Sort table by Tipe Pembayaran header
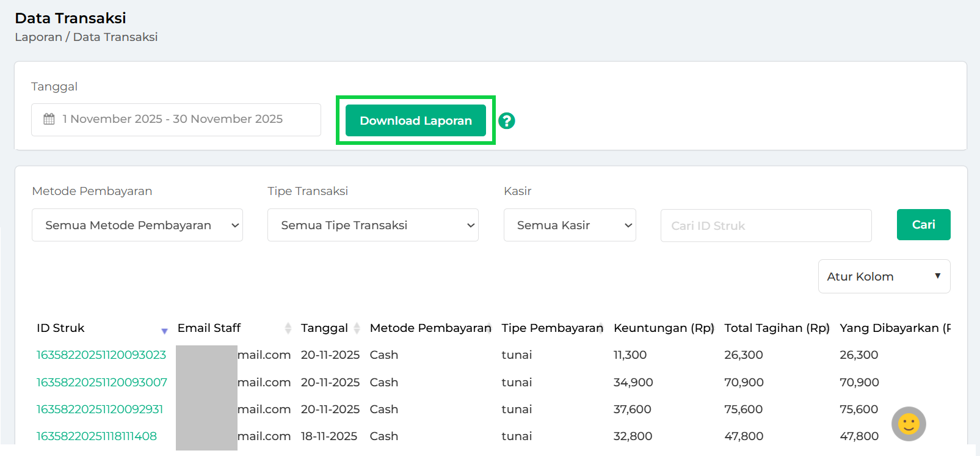 click(551, 328)
